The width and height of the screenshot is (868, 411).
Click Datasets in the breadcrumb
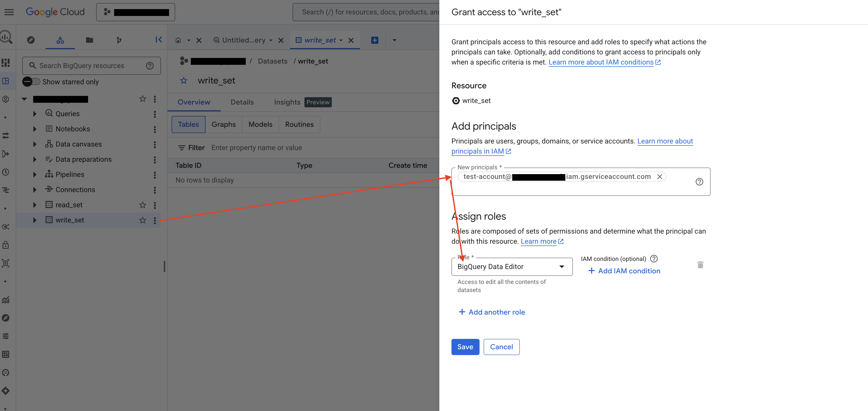point(273,61)
